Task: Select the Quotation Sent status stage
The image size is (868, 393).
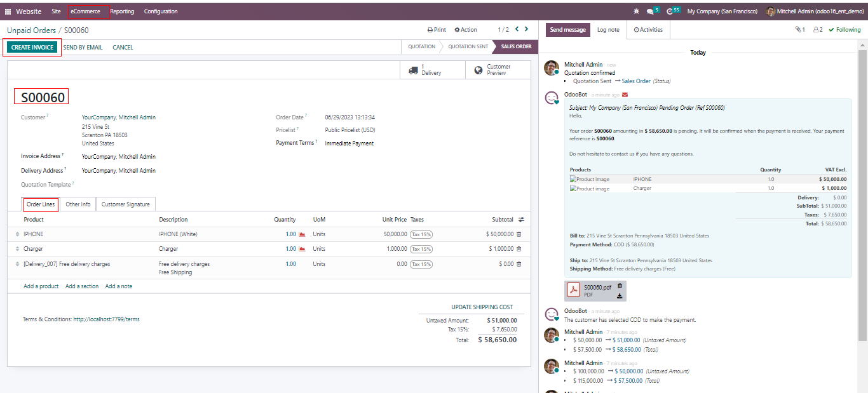Action: (x=468, y=47)
